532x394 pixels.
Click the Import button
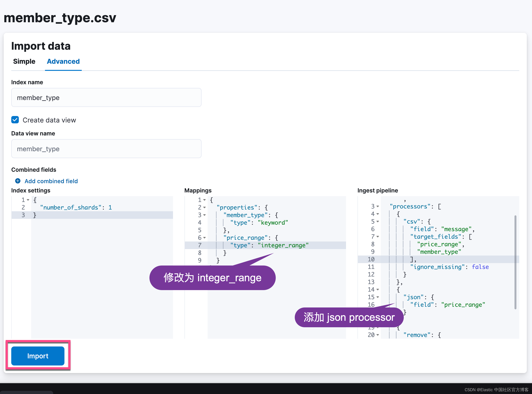tap(38, 356)
